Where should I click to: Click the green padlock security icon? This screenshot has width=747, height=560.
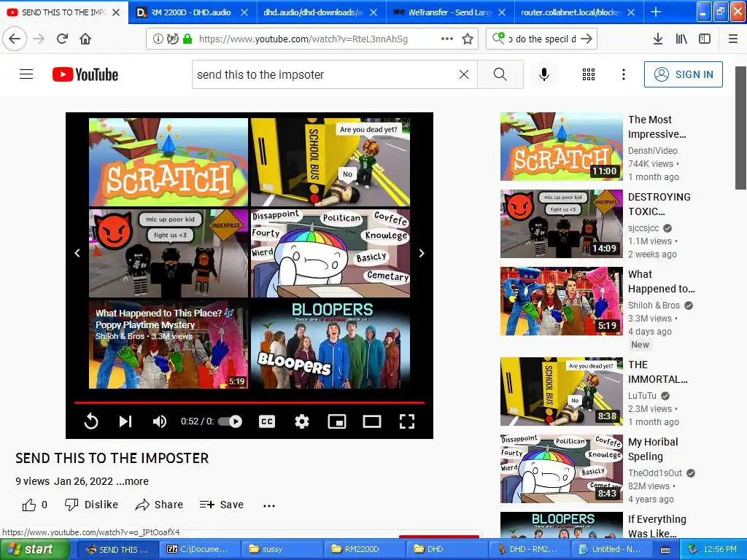187,39
